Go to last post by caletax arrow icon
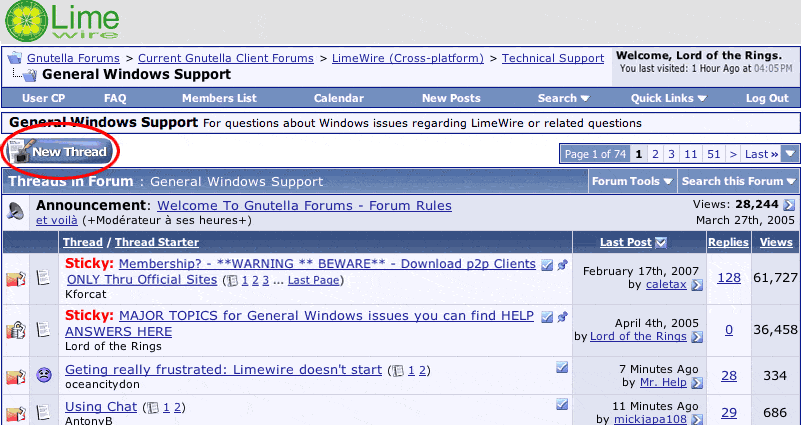801x425 pixels. (697, 285)
